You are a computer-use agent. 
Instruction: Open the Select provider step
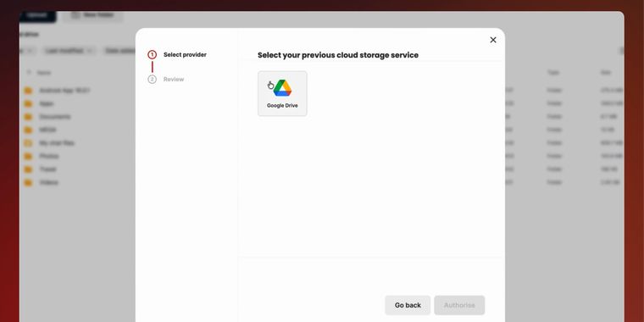(185, 54)
